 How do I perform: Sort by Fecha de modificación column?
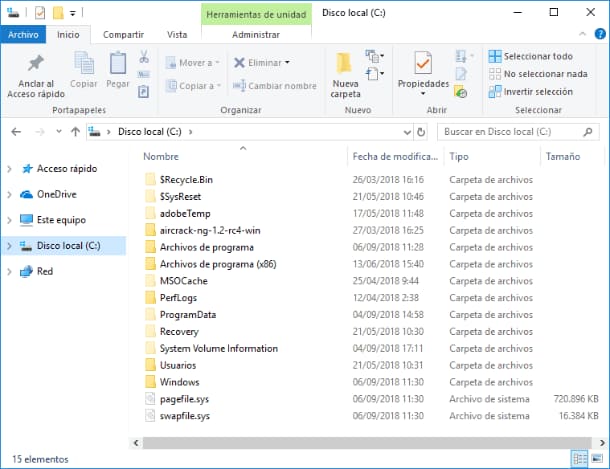(x=395, y=156)
